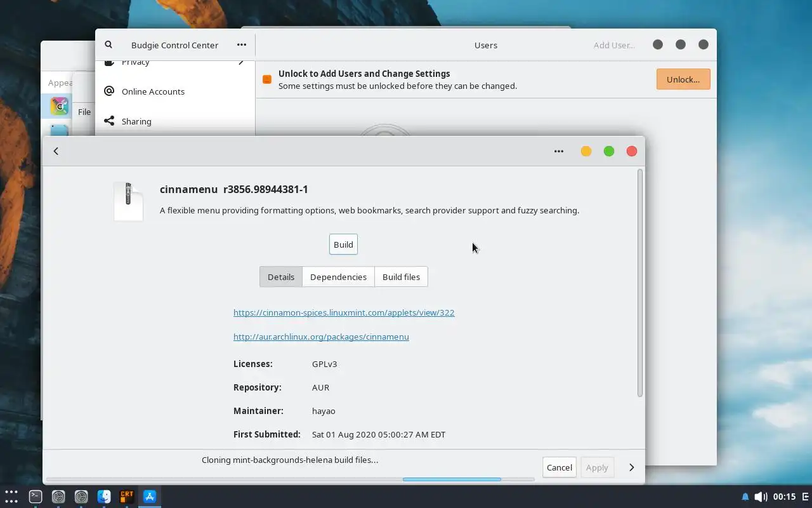Click the cinnamenu package archive icon

pyautogui.click(x=128, y=201)
